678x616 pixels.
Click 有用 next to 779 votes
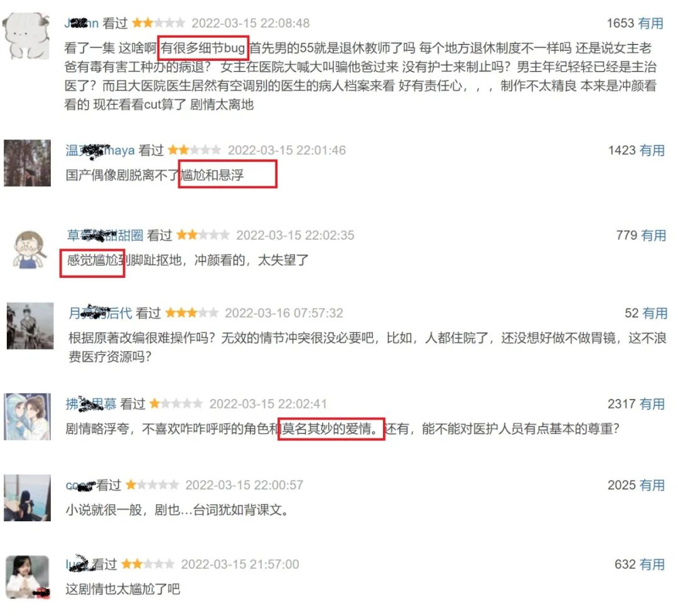click(653, 235)
